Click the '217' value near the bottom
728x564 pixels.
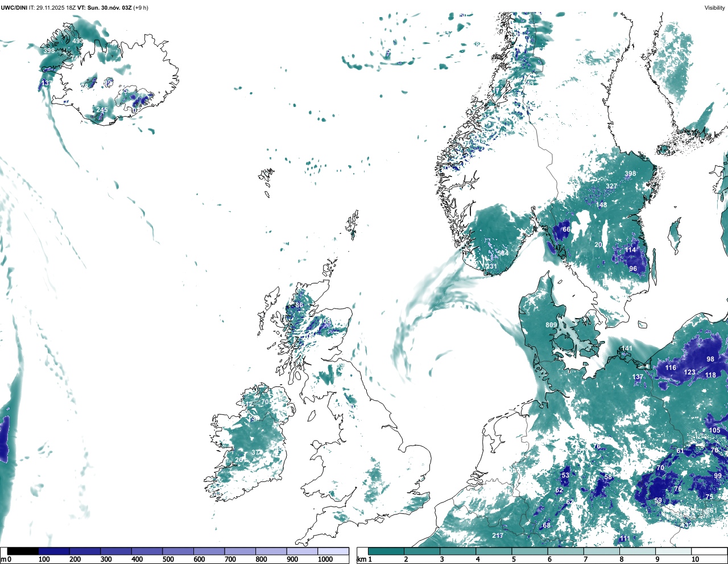[x=498, y=536]
